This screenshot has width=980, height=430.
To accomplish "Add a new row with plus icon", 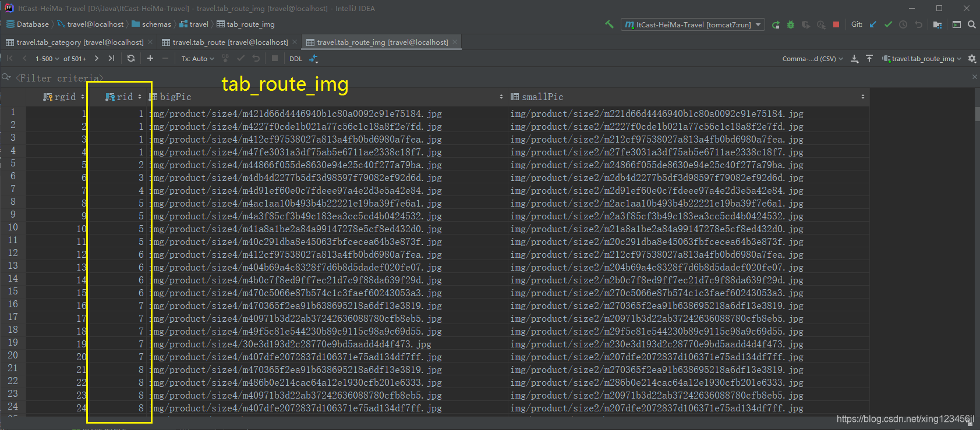I will [x=150, y=58].
